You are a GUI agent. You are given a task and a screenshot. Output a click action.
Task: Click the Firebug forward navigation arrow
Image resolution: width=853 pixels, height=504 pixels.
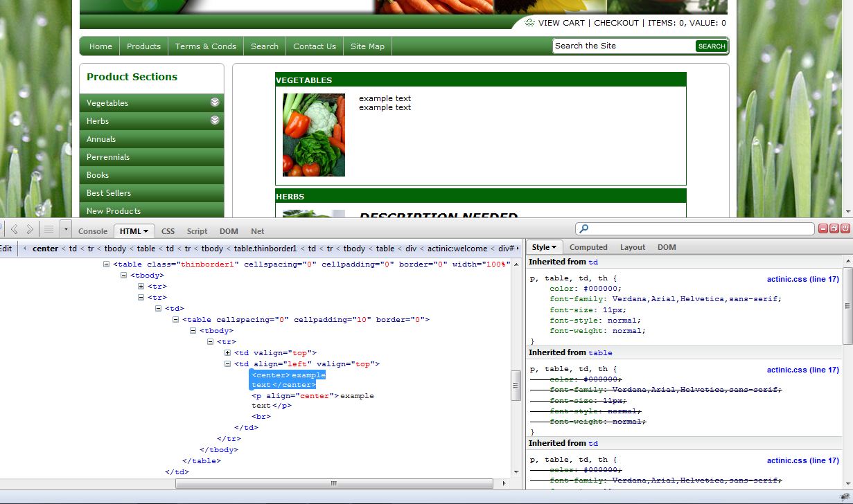(30, 229)
